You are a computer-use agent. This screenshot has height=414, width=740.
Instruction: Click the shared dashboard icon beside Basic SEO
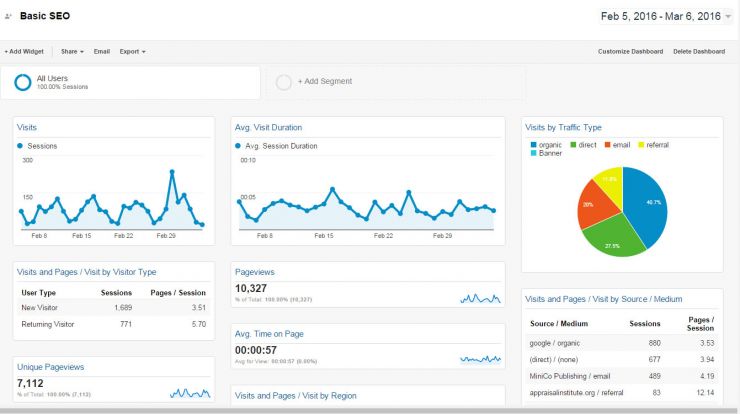pos(8,17)
